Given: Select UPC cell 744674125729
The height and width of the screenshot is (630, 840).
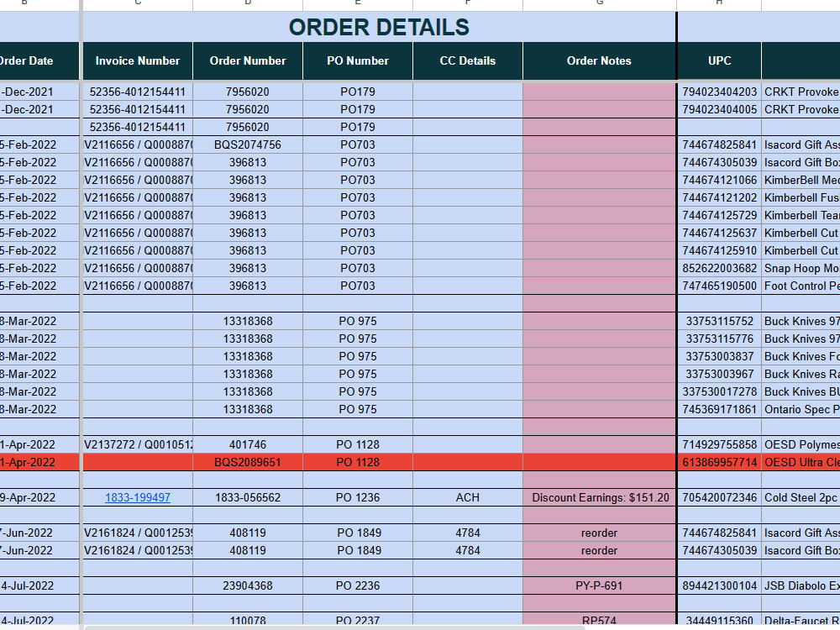Looking at the screenshot, I should pos(720,215).
